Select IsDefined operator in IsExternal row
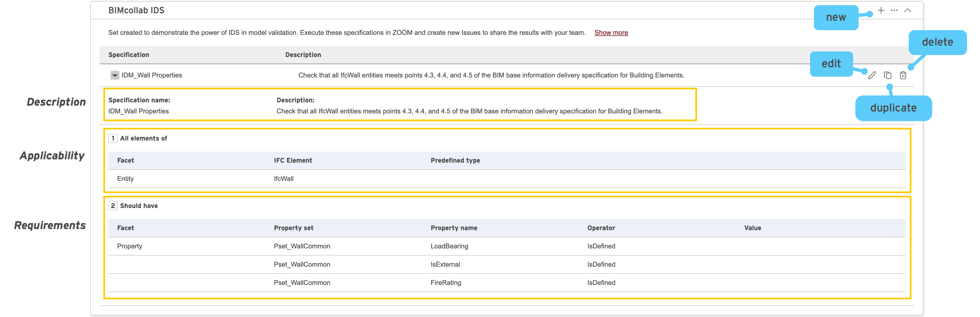Viewport: 980px width, 317px height. (x=601, y=264)
